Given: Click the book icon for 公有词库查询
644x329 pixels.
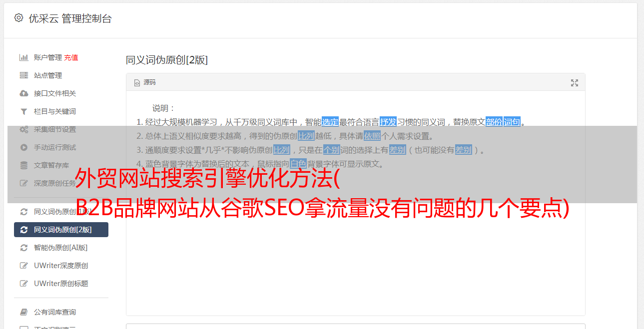Looking at the screenshot, I should pos(23,312).
